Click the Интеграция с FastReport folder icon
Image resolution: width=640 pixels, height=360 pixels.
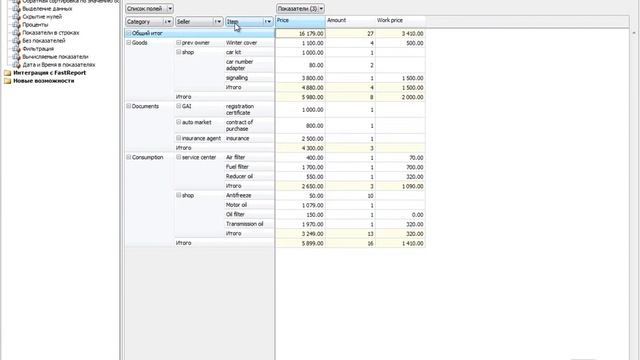point(7,73)
